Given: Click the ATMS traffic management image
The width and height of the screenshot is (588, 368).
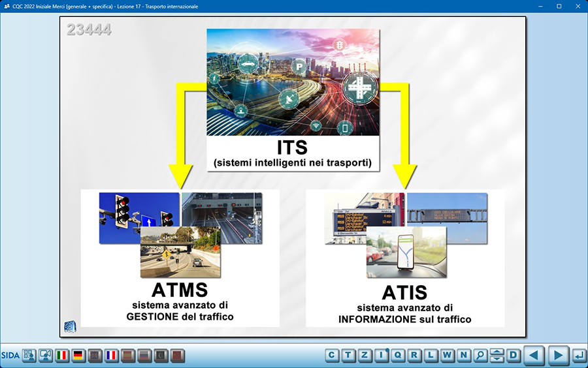Looking at the screenshot, I should 180,235.
